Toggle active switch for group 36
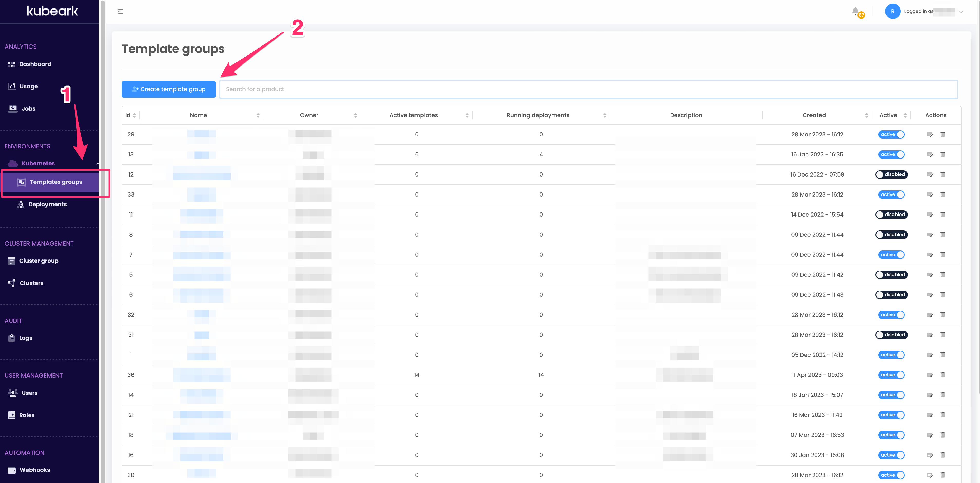Screen dimensions: 980x483 [x=891, y=375]
